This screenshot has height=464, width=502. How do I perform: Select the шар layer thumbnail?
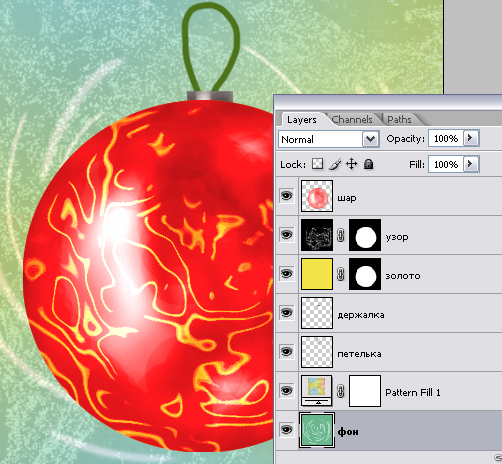317,196
